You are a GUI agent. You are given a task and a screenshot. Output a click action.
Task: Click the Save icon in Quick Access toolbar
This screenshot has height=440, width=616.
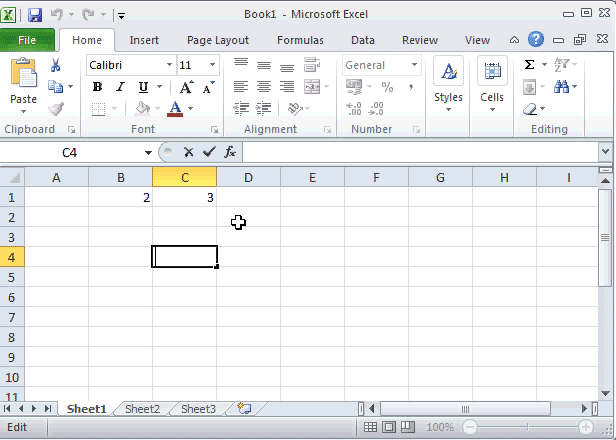(x=35, y=15)
